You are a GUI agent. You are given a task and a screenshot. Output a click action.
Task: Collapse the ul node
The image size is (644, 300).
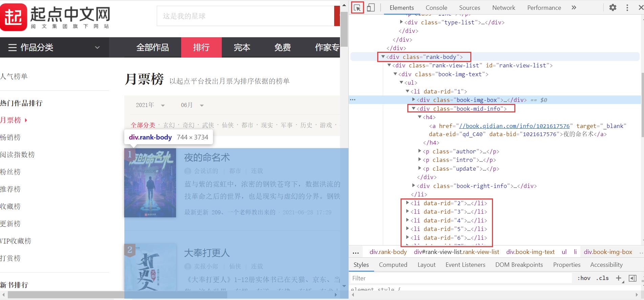pyautogui.click(x=401, y=83)
